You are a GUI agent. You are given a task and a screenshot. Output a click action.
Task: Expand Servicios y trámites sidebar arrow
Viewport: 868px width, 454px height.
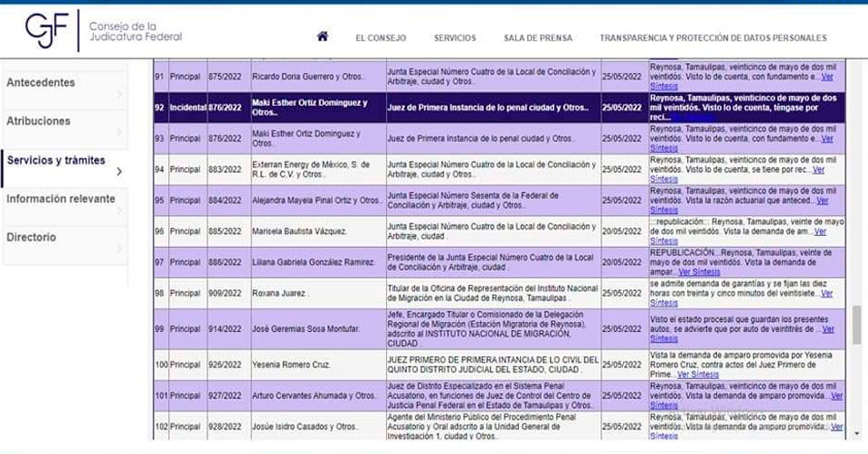[x=119, y=171]
